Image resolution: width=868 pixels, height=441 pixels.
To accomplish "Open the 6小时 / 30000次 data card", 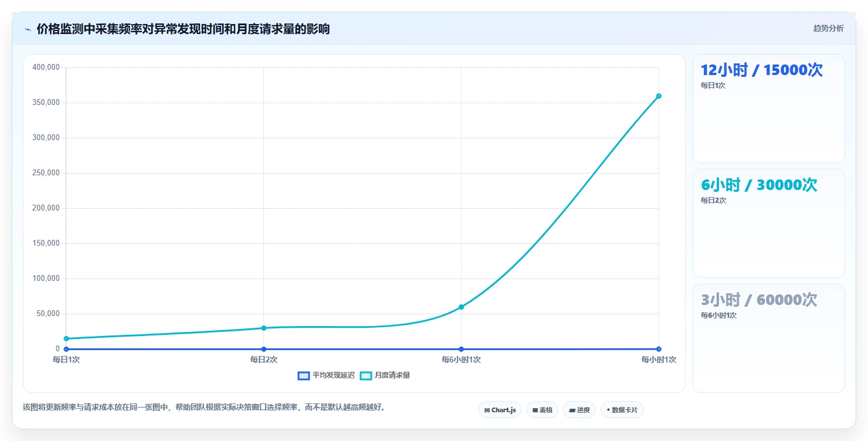I will click(x=768, y=223).
